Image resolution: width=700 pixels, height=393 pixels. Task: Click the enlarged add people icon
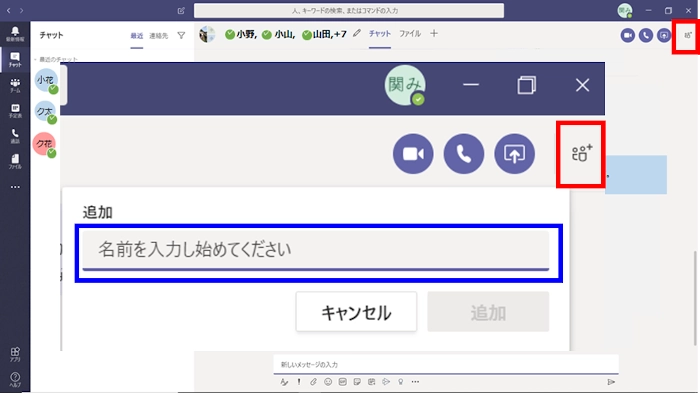click(x=581, y=154)
